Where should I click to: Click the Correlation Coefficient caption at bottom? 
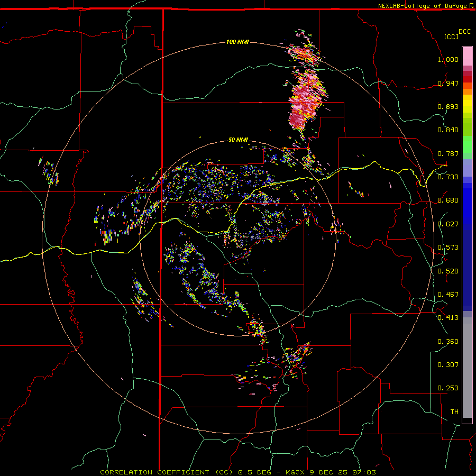coord(238,472)
